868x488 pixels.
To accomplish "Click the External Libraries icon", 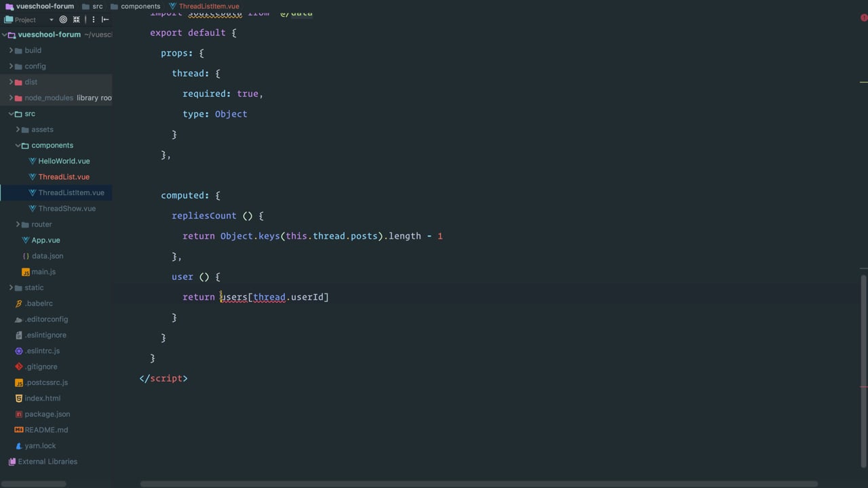I will click(x=12, y=462).
